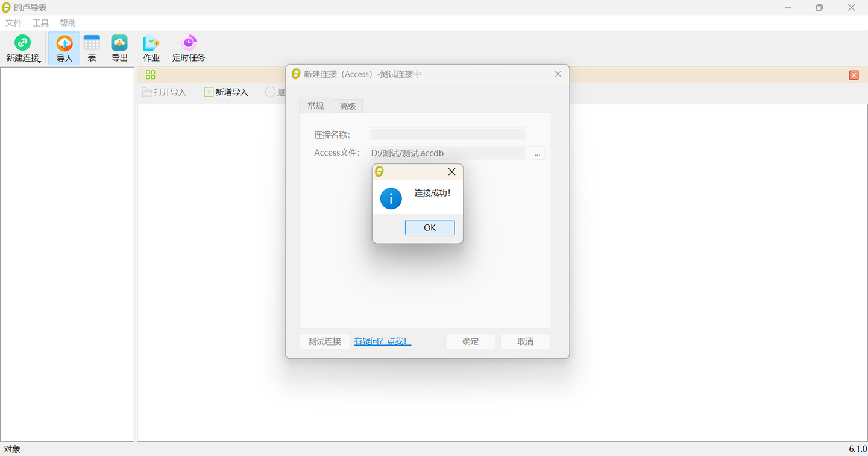
Task: Click 确定 in the 新建连接 dialog
Action: pos(471,341)
